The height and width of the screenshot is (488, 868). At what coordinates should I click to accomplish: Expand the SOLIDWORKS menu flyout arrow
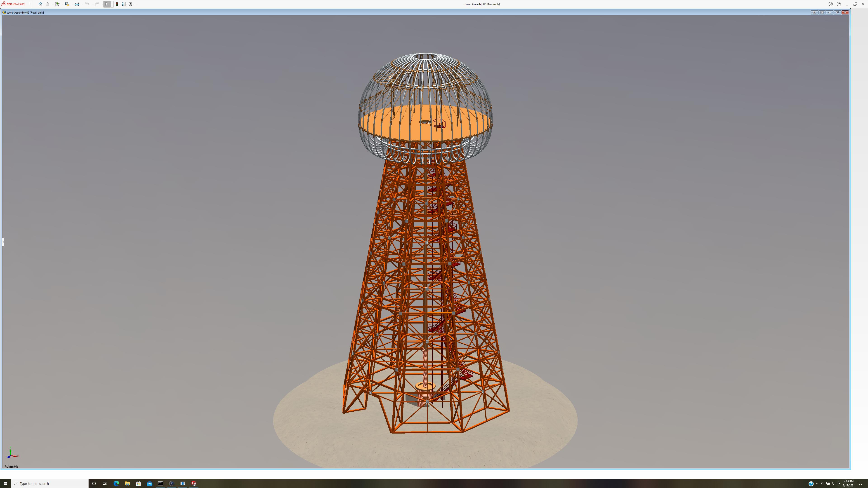[30, 4]
